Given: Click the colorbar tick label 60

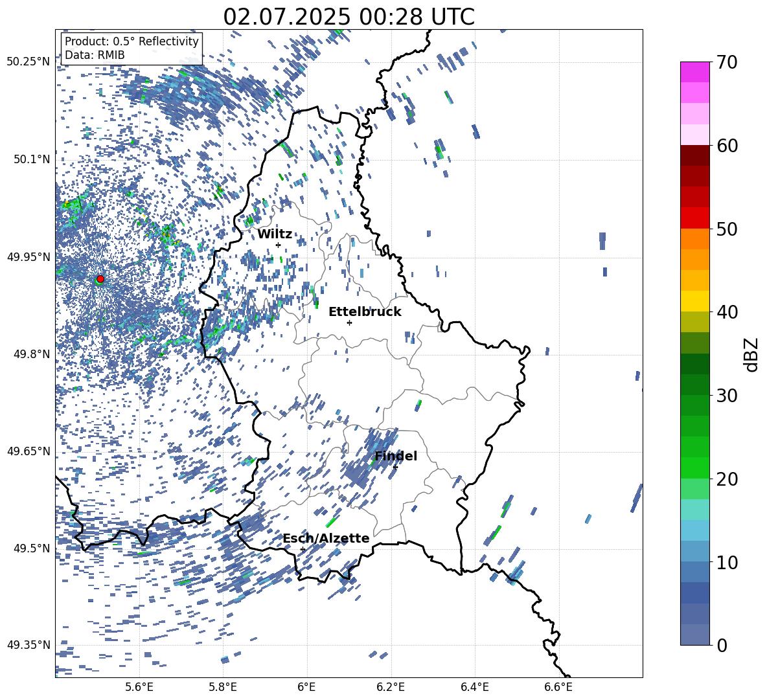Looking at the screenshot, I should [x=727, y=146].
